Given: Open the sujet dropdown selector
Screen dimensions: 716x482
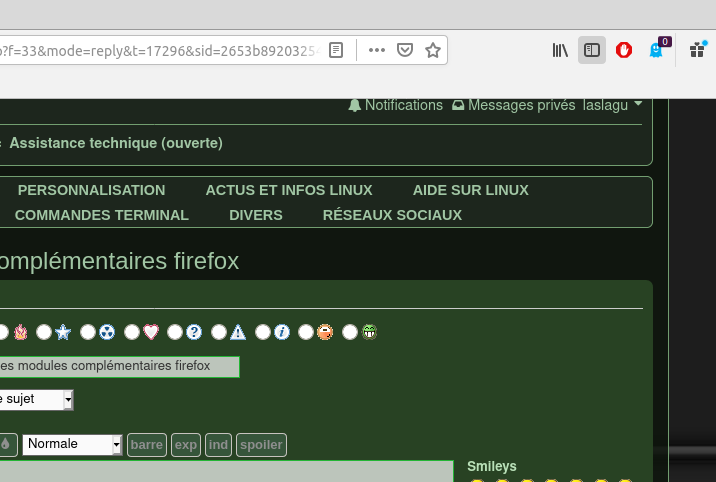Looking at the screenshot, I should tap(36, 399).
